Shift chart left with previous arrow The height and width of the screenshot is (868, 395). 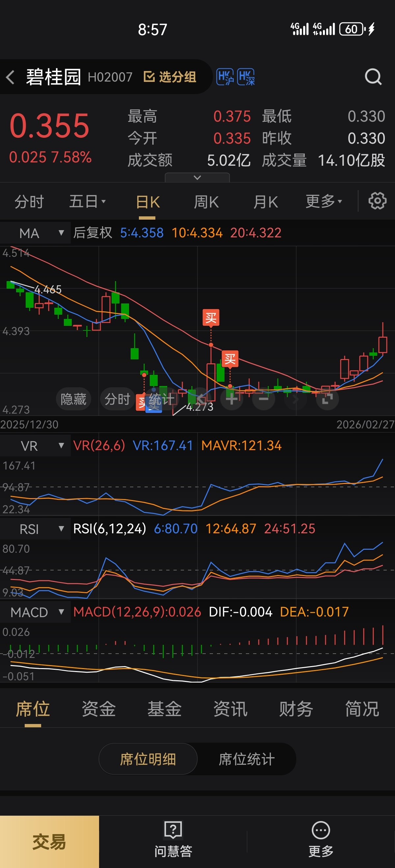tap(200, 399)
